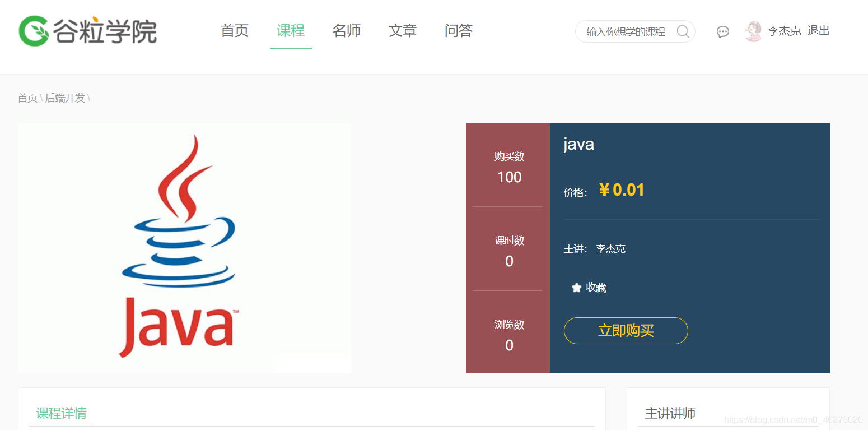
Task: Go to the 首页 nav item
Action: coord(235,31)
